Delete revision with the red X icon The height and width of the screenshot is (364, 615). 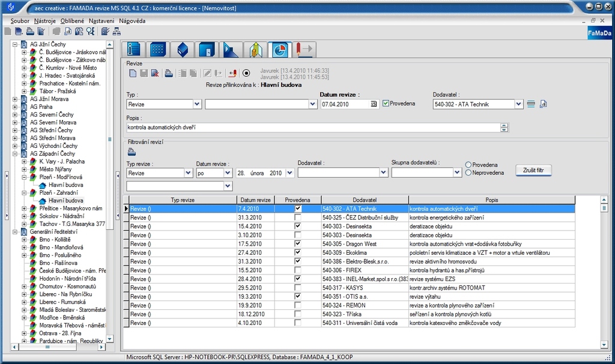coord(155,73)
